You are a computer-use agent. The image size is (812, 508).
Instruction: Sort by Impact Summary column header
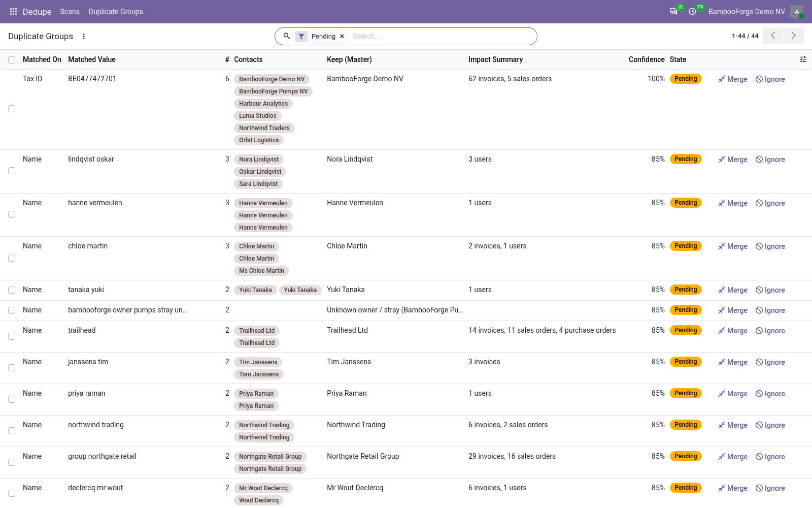495,59
